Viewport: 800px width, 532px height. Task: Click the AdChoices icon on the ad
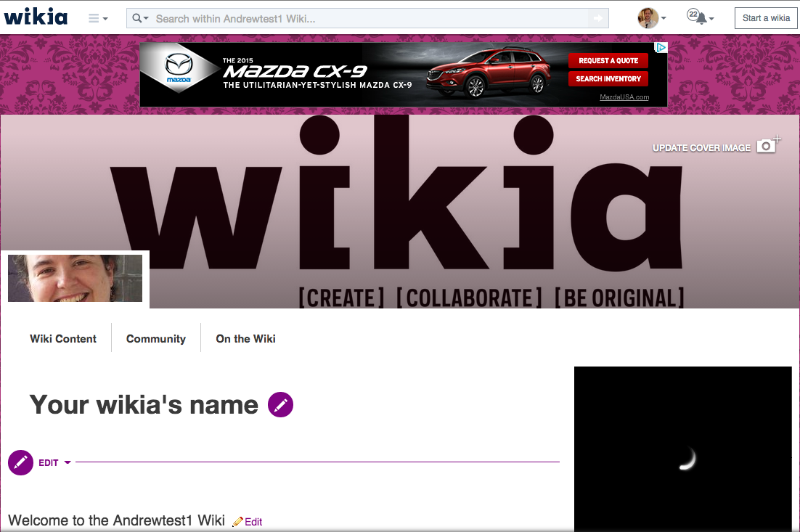click(x=661, y=47)
